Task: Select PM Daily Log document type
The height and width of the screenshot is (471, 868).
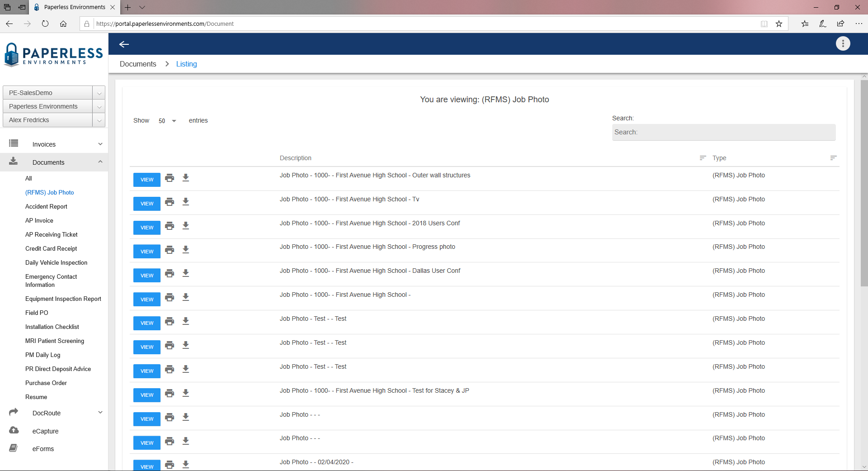Action: click(x=42, y=355)
